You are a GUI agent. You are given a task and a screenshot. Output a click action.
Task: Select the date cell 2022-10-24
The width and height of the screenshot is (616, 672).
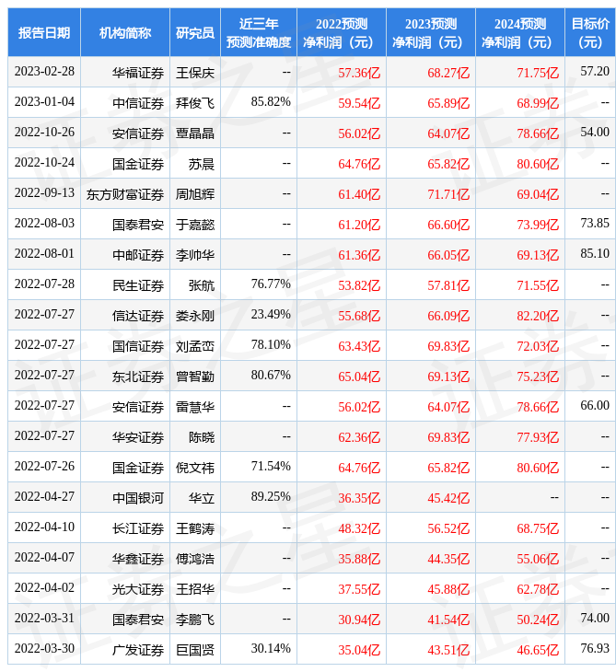click(44, 163)
